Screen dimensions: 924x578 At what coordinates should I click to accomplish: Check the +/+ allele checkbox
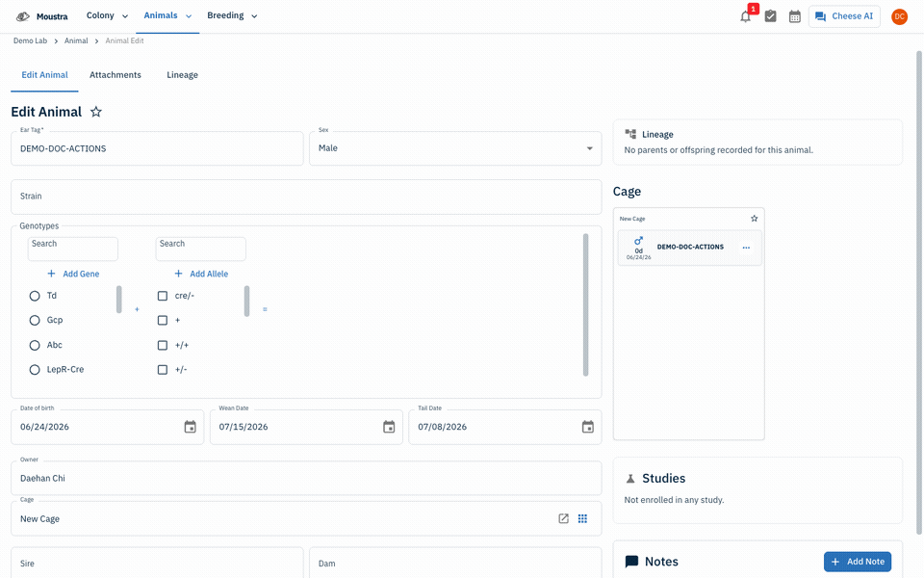pyautogui.click(x=163, y=345)
